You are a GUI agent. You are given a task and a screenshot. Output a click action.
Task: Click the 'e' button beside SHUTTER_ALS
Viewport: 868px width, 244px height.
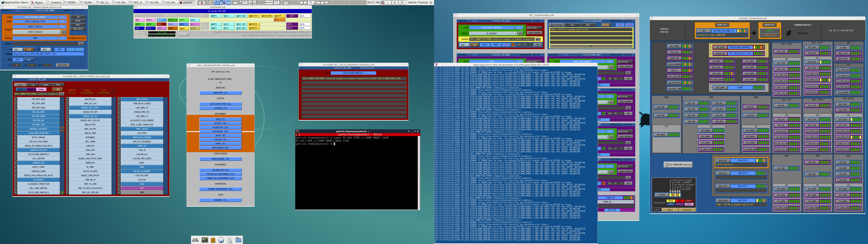(67, 99)
